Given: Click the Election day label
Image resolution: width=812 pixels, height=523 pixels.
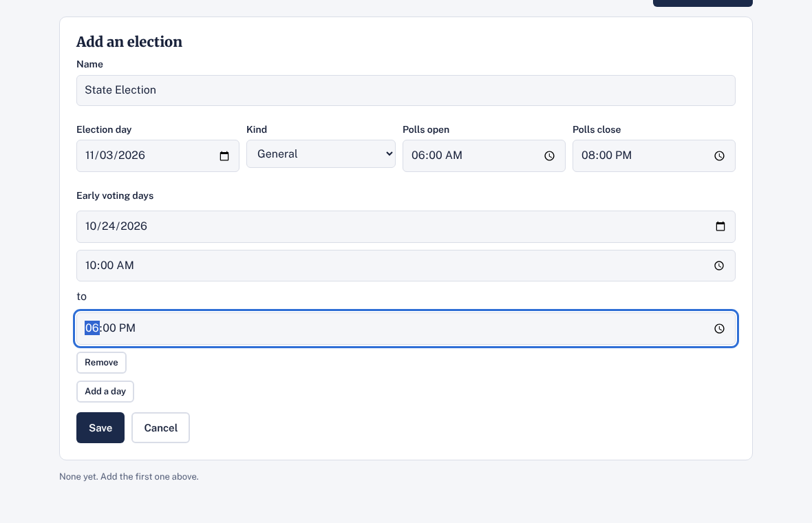Looking at the screenshot, I should point(104,129).
